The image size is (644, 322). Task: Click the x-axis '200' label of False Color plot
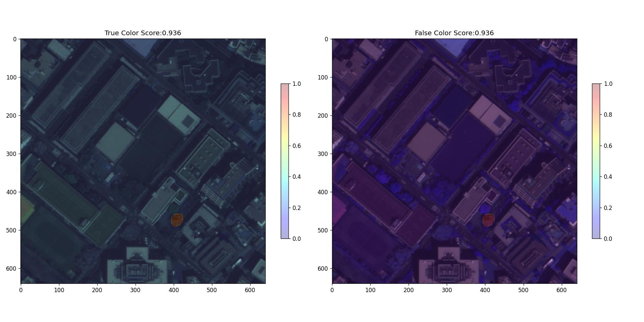[x=409, y=290]
